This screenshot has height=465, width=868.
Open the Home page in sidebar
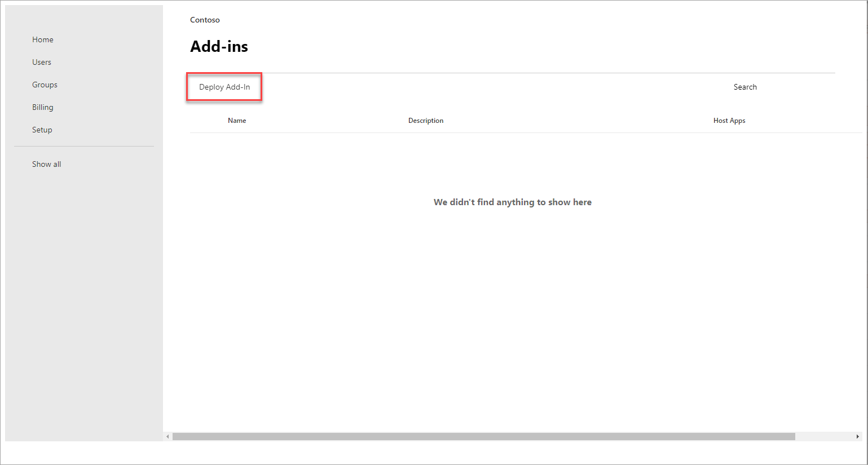43,39
